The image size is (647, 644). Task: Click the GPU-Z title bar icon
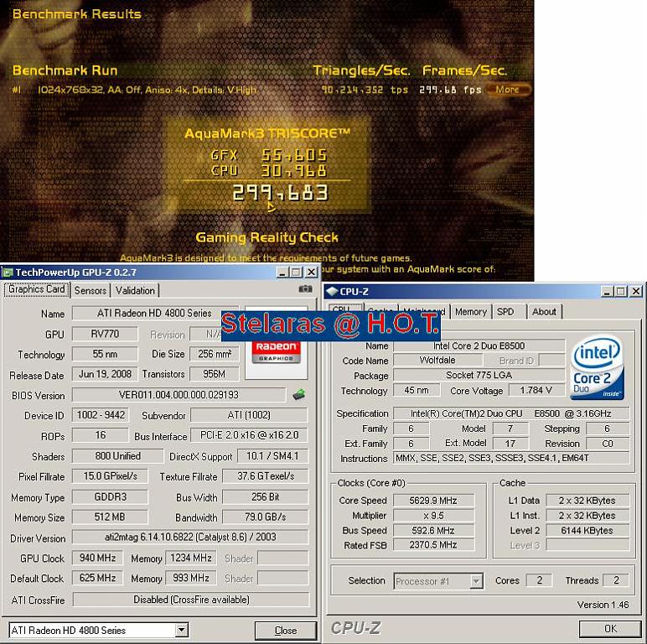[8, 273]
